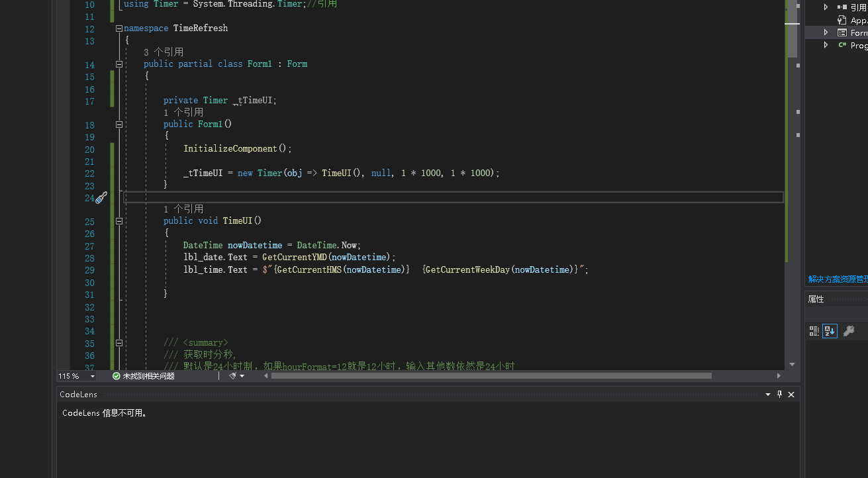Click line number 22 in the gutter
This screenshot has height=478, width=868.
point(89,173)
